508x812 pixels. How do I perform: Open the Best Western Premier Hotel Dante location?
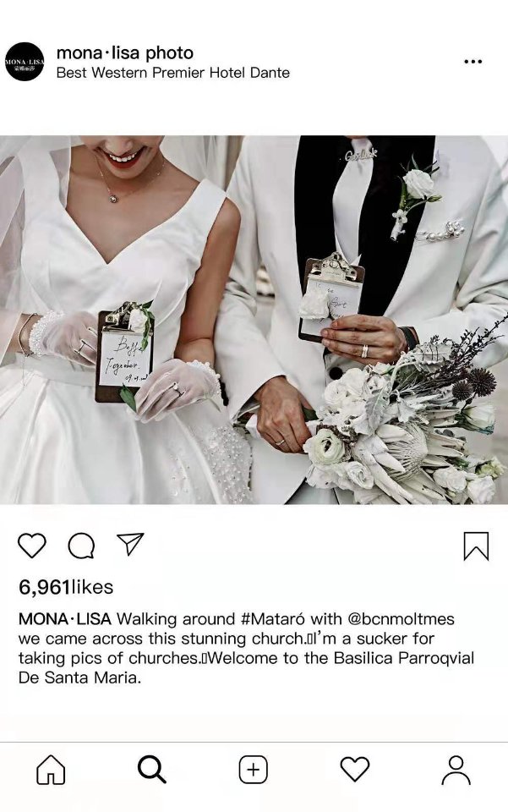(x=172, y=73)
